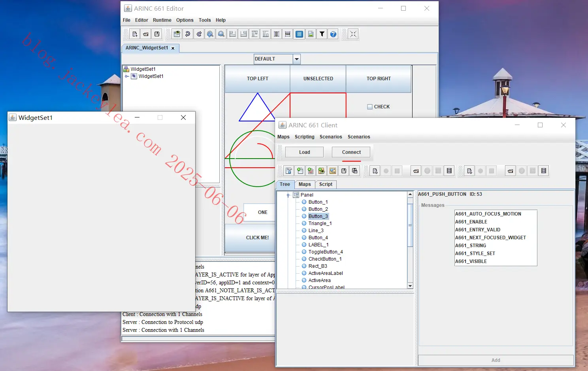Click the picture image icon in Editor toolbar
The height and width of the screenshot is (371, 588).
(311, 34)
